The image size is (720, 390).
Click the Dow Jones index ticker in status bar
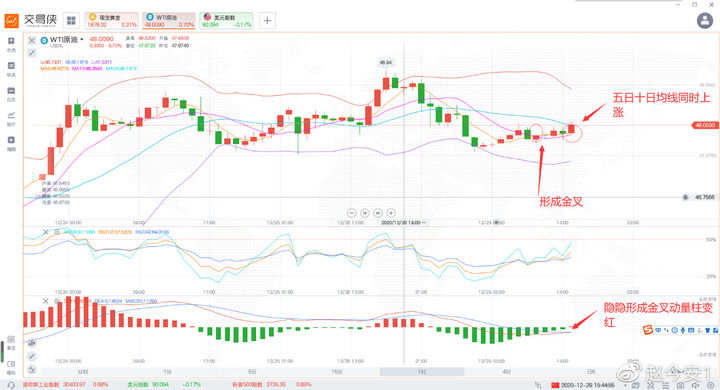(x=66, y=384)
